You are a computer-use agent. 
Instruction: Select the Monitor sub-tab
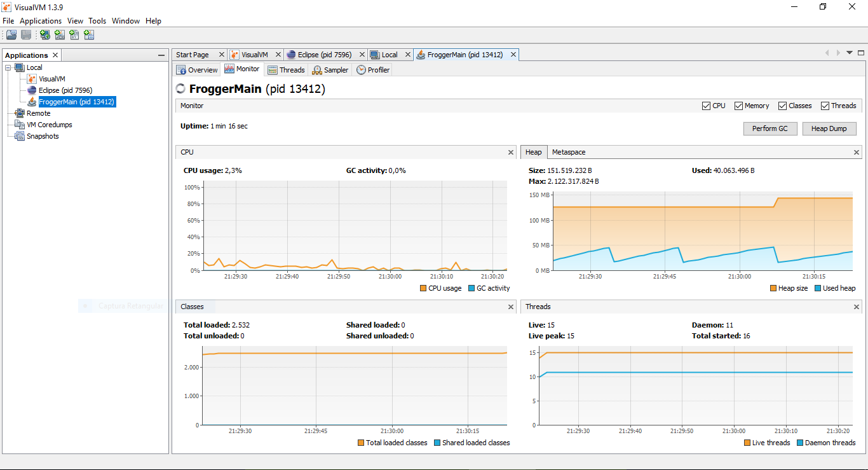[242, 69]
